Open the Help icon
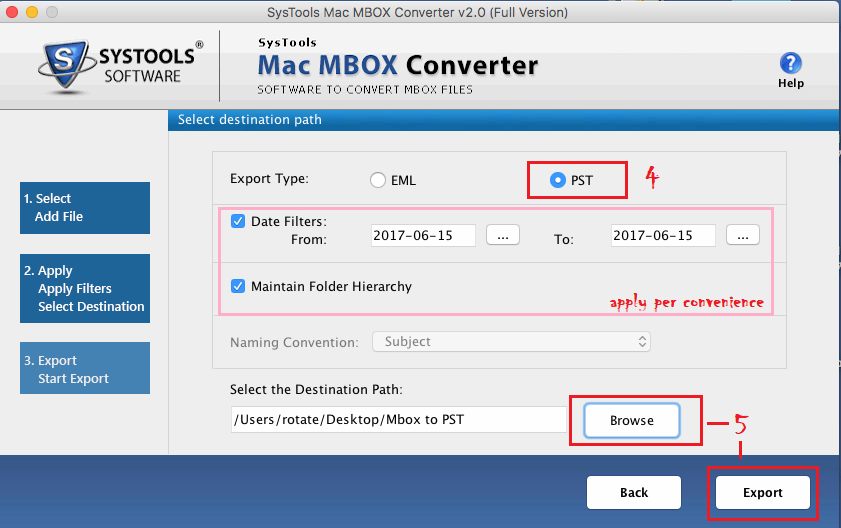This screenshot has width=841, height=528. coord(791,64)
